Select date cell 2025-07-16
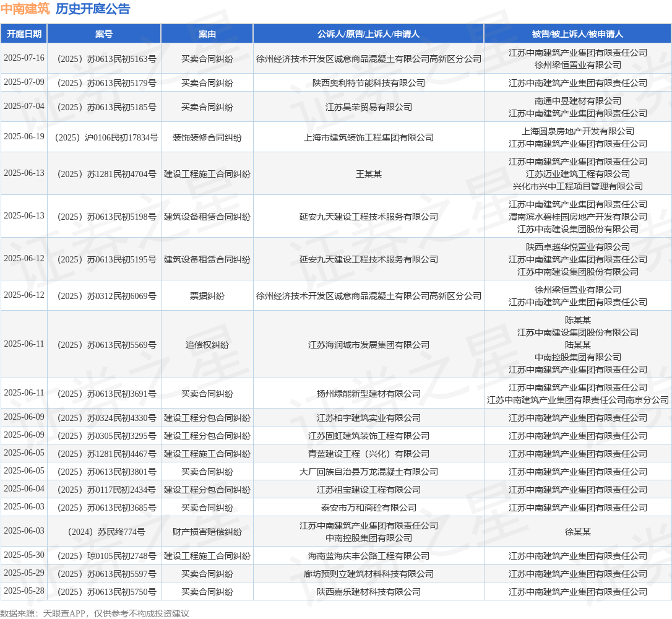This screenshot has height=619, width=672. pyautogui.click(x=24, y=58)
